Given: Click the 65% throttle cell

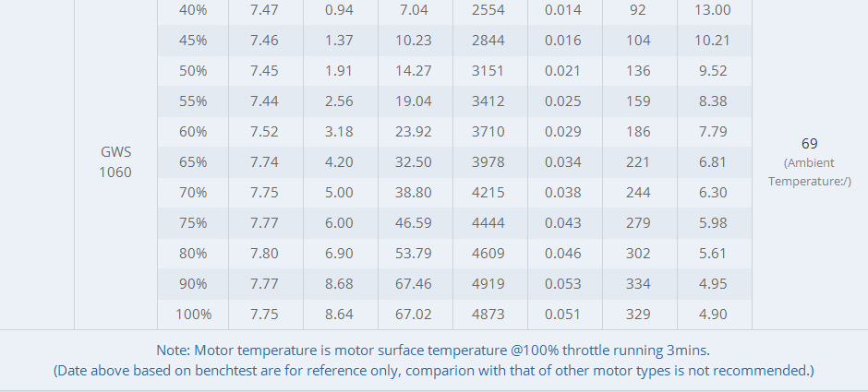Looking at the screenshot, I should (x=193, y=162).
